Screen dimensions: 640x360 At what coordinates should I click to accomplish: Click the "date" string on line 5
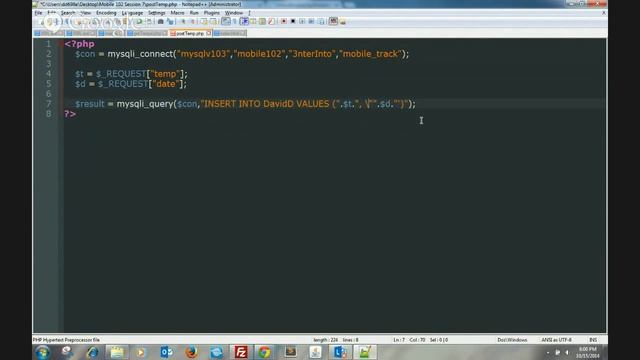click(x=166, y=84)
